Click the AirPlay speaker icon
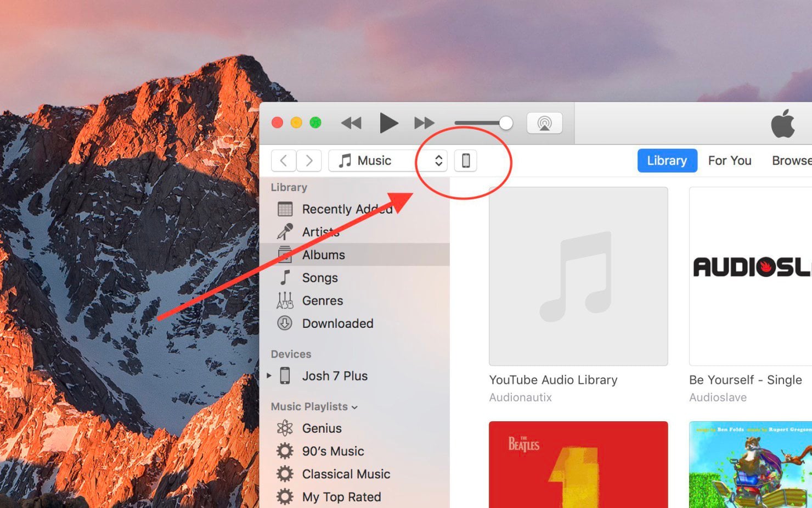Image resolution: width=812 pixels, height=508 pixels. click(544, 122)
